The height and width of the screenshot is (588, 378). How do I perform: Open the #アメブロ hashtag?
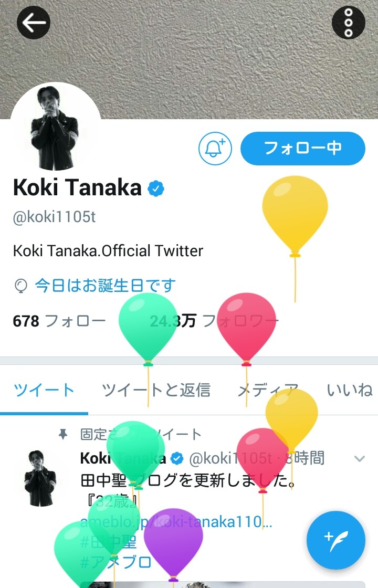click(x=116, y=562)
